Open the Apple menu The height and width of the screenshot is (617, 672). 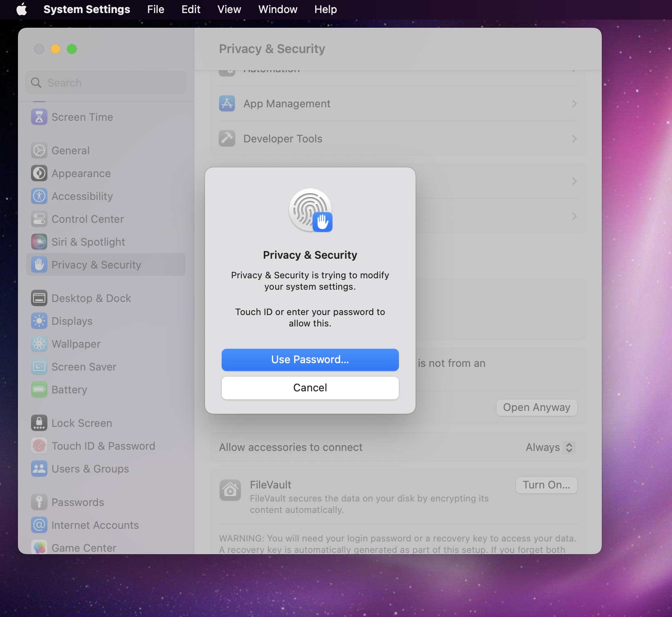pos(22,9)
